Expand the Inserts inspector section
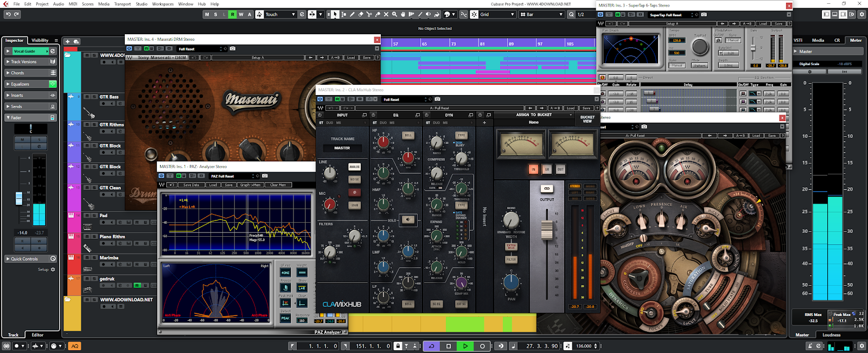This screenshot has height=353, width=868. [8, 96]
